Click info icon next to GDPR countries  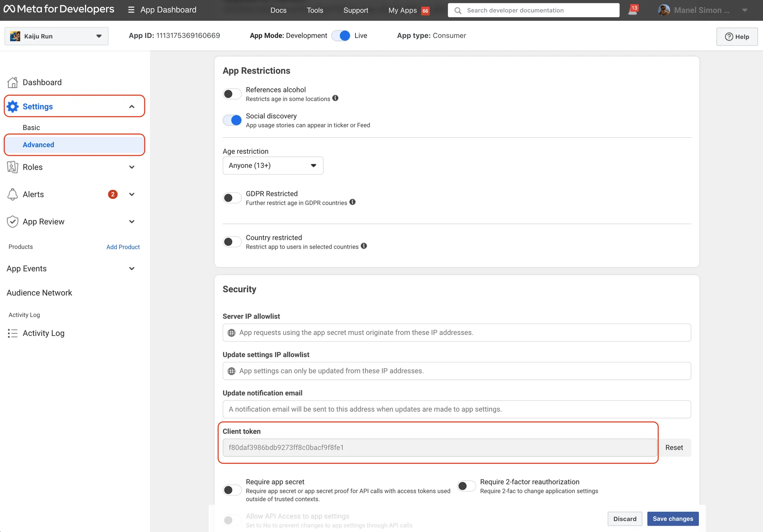(352, 202)
